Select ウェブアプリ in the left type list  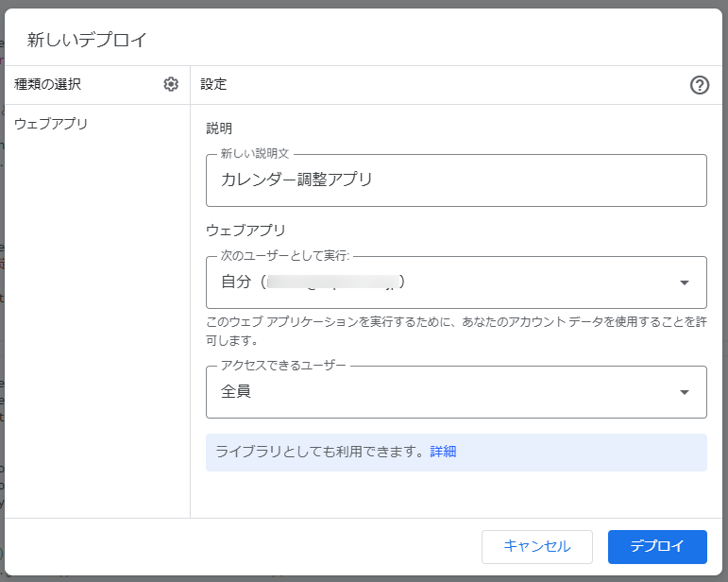pyautogui.click(x=51, y=124)
